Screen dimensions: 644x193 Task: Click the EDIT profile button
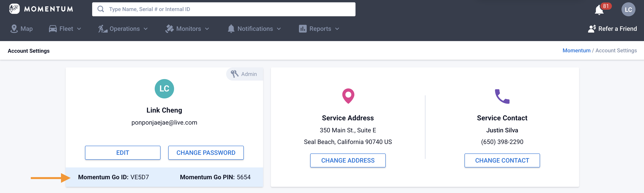pos(123,153)
